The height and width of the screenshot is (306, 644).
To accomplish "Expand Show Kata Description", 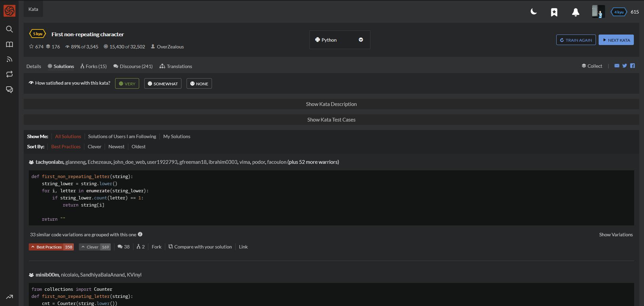I will pos(331,104).
